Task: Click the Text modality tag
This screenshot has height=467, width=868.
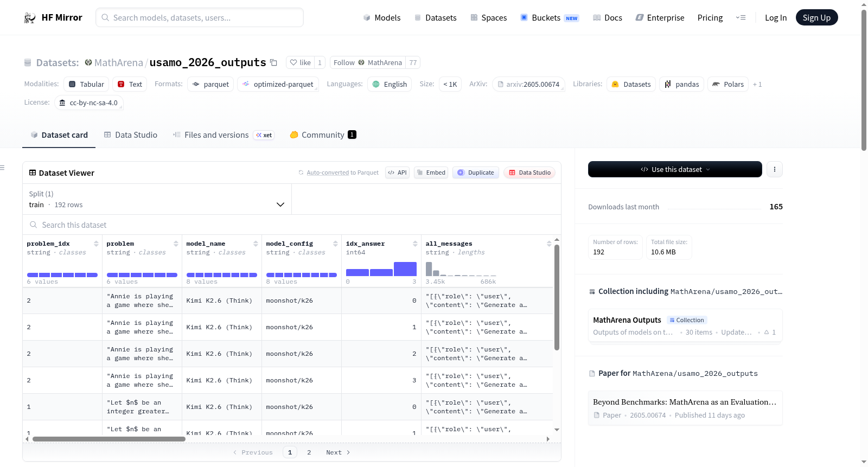Action: [x=130, y=84]
